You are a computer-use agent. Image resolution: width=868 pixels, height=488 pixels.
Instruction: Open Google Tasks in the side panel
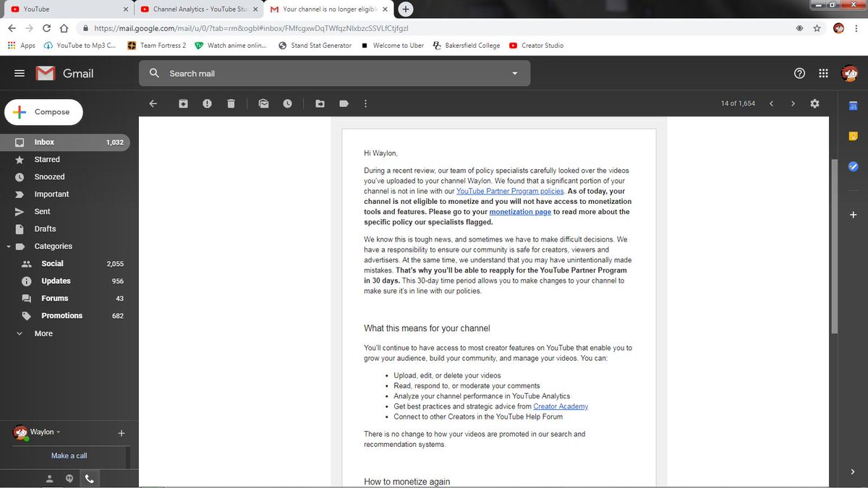[853, 166]
